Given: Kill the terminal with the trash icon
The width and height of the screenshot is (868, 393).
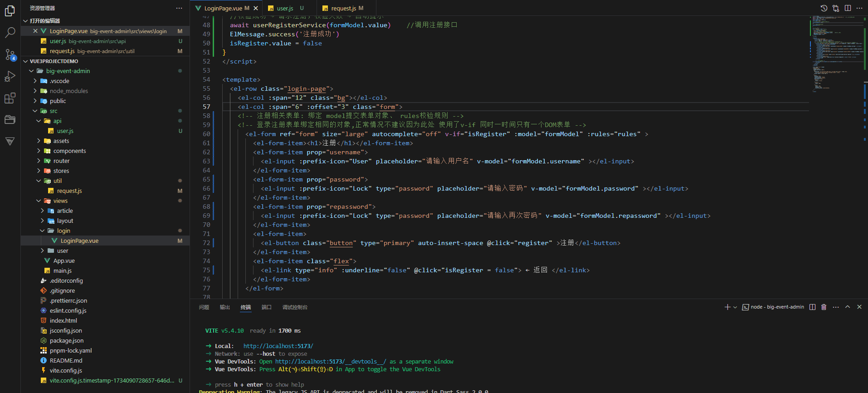Looking at the screenshot, I should click(x=824, y=307).
